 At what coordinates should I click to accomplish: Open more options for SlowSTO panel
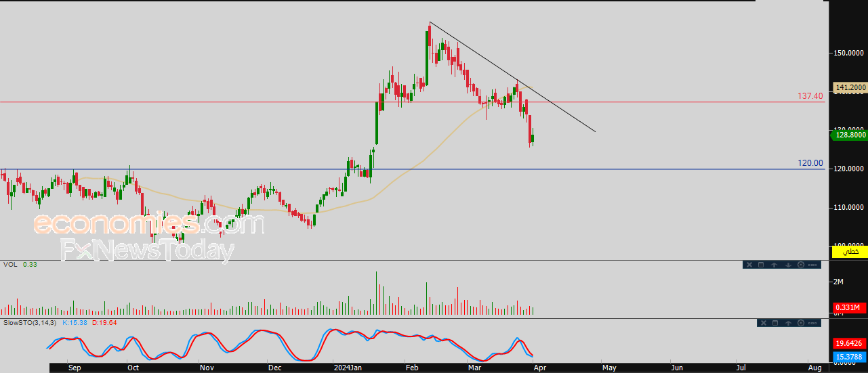(812, 323)
